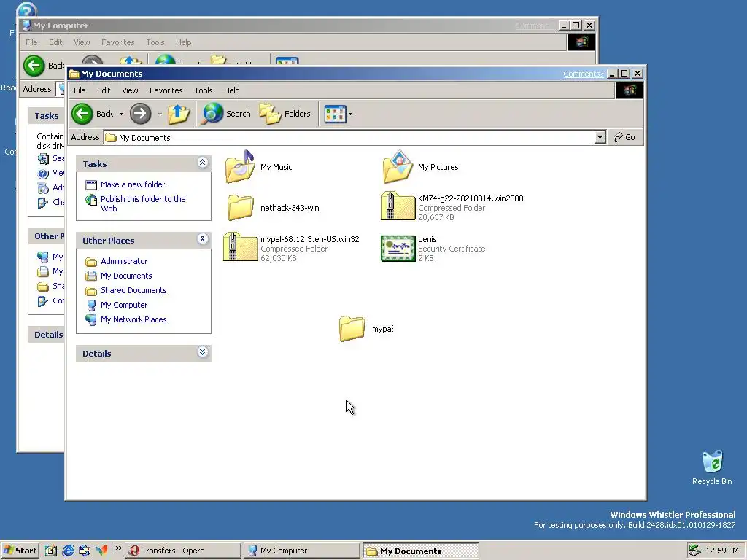747x560 pixels.
Task: Open the File menu in My Documents
Action: tap(80, 90)
